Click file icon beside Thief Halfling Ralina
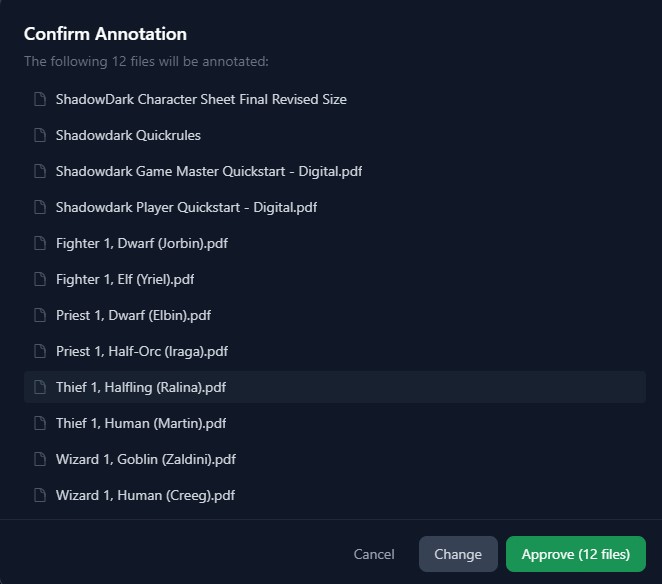 (40, 387)
